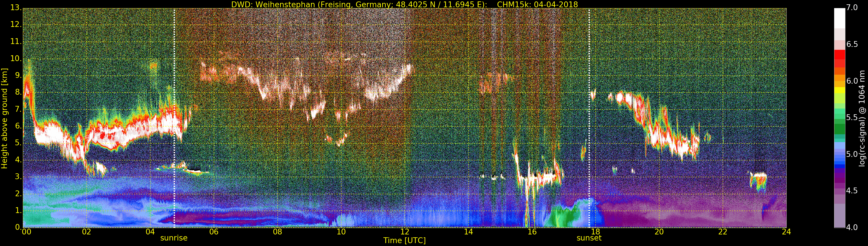868x246 pixels.
Task: Click the 'Time [UTC]' axis label
Action: pos(404,241)
